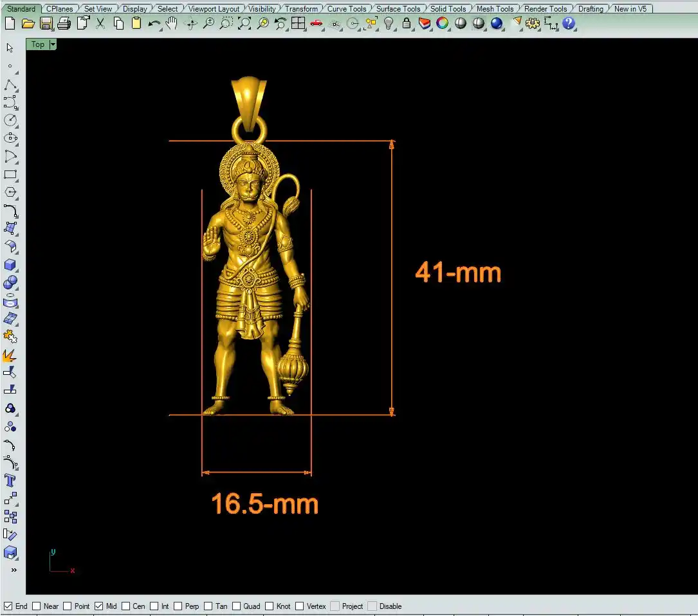698x616 pixels.
Task: Click the Help question mark button
Action: (569, 24)
